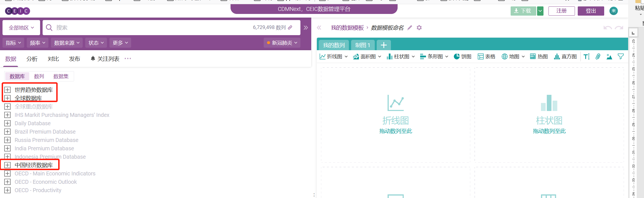This screenshot has width=644, height=198.
Task: Open the user avatar 来 menu
Action: pos(614,11)
